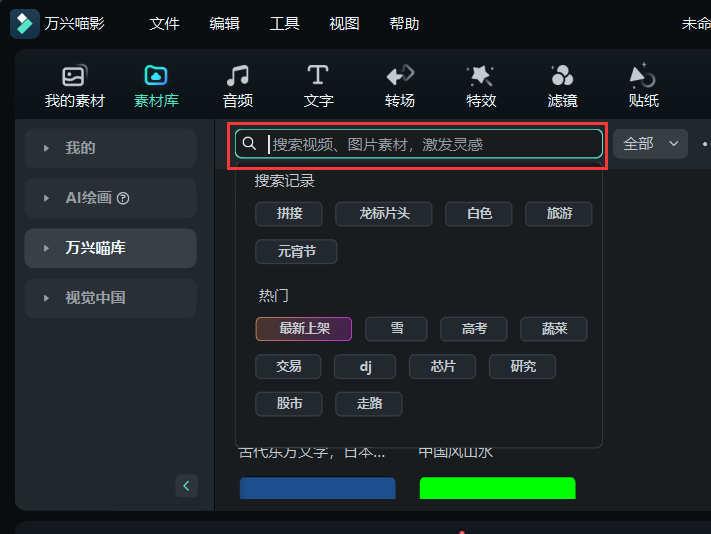Choose the hot tag 股市
The image size is (711, 534).
[x=289, y=404]
